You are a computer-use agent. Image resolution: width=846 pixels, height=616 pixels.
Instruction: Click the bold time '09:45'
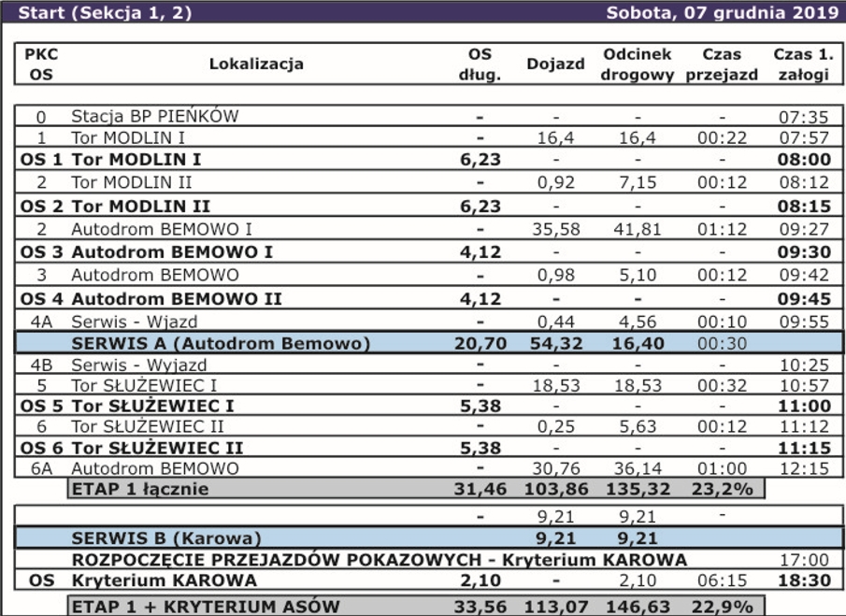point(804,299)
